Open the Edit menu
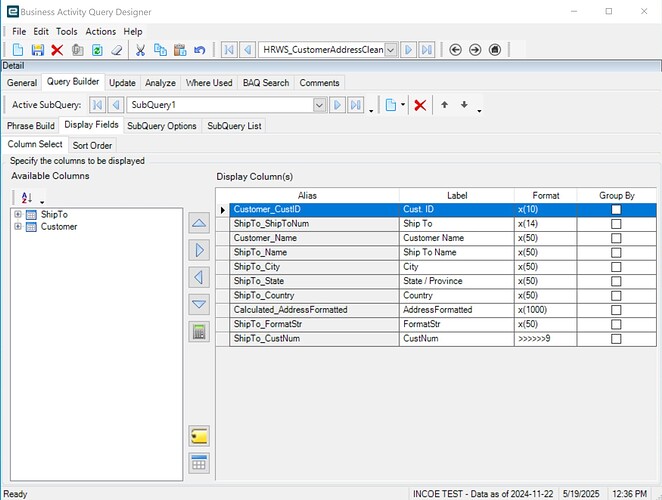Screen dimensions: 662x500 pyautogui.click(x=41, y=32)
